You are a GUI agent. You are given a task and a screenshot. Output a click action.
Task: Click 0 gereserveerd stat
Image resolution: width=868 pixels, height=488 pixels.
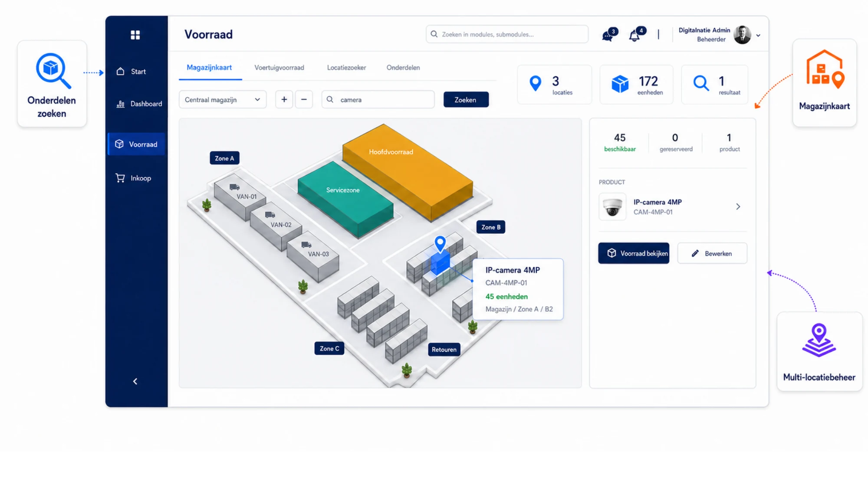point(676,143)
